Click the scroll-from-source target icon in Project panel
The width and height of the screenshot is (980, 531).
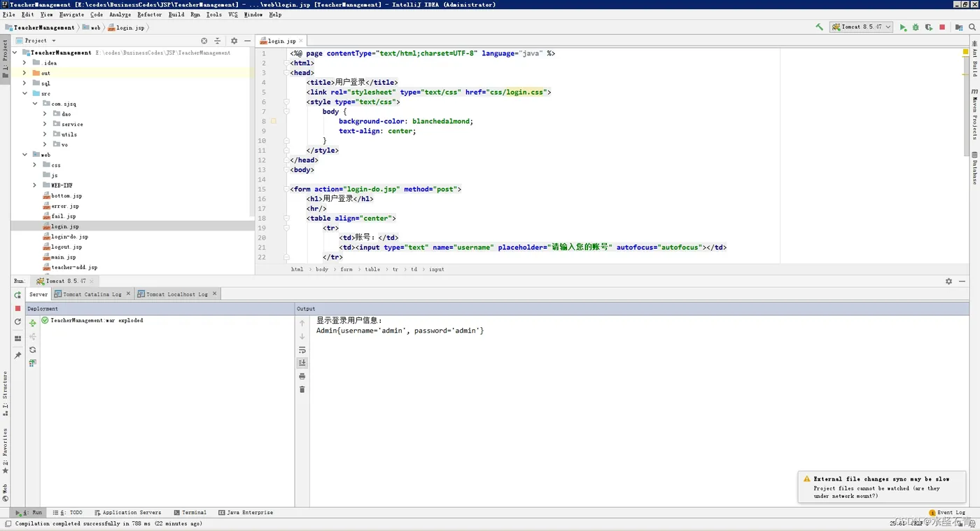click(x=204, y=41)
